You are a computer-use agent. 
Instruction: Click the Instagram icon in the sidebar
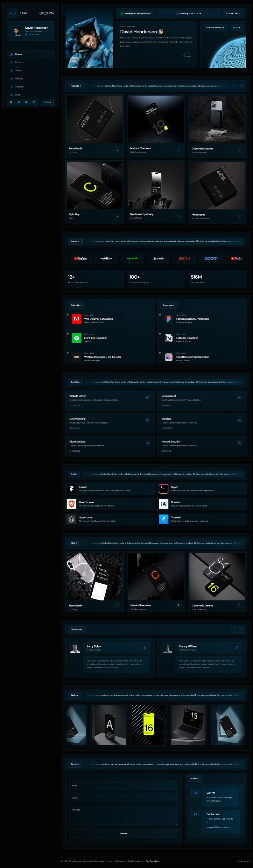tap(26, 102)
